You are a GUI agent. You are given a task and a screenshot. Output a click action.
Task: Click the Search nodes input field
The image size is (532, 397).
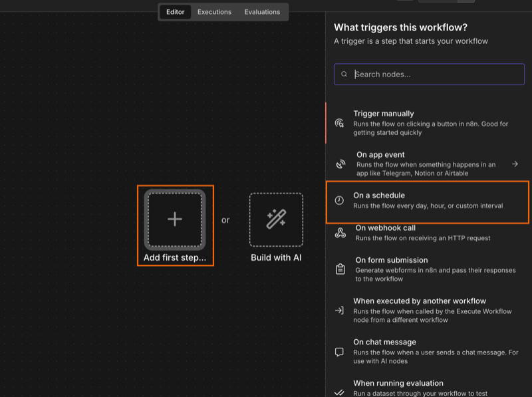(428, 74)
